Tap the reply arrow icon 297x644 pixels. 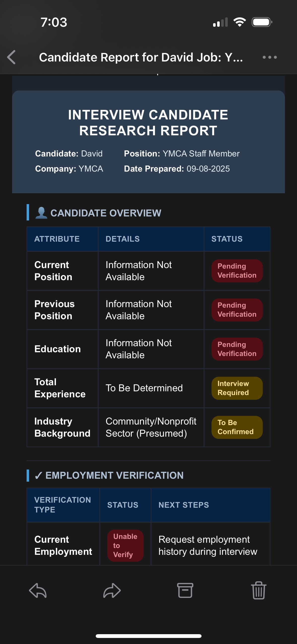point(38,590)
